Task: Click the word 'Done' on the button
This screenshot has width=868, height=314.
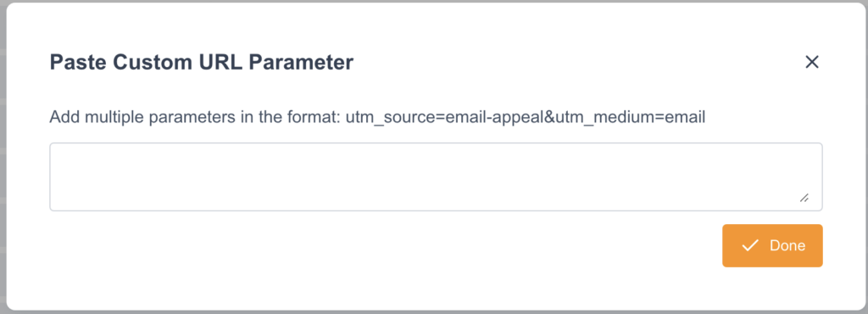Action: point(787,245)
